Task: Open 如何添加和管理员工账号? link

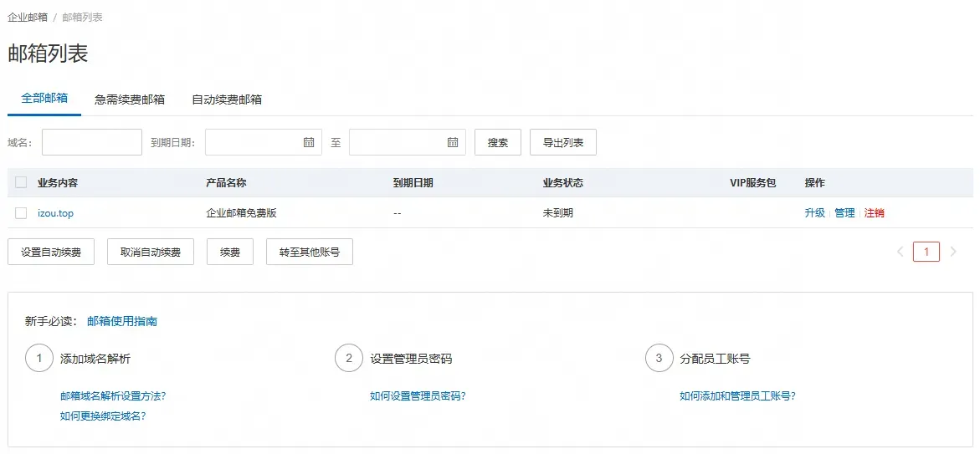Action: pyautogui.click(x=737, y=396)
